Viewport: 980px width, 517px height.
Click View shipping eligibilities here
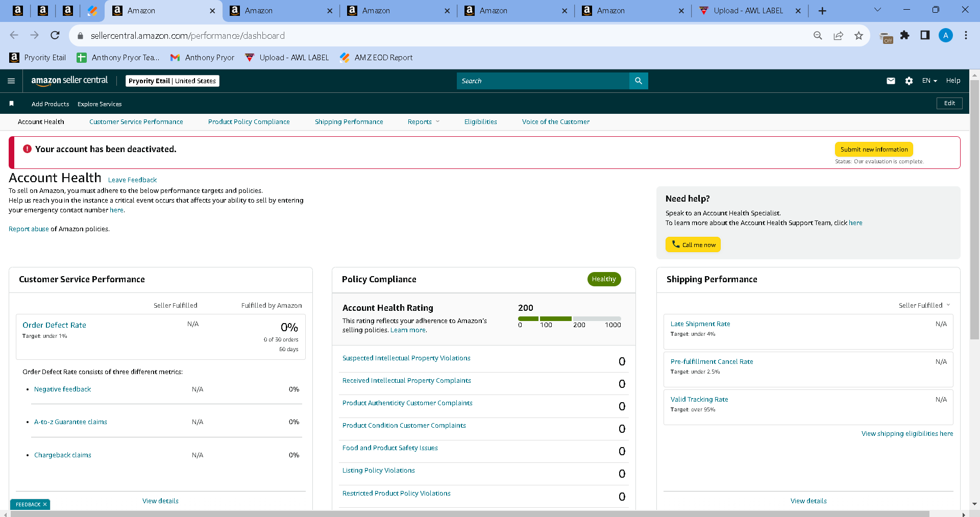907,433
